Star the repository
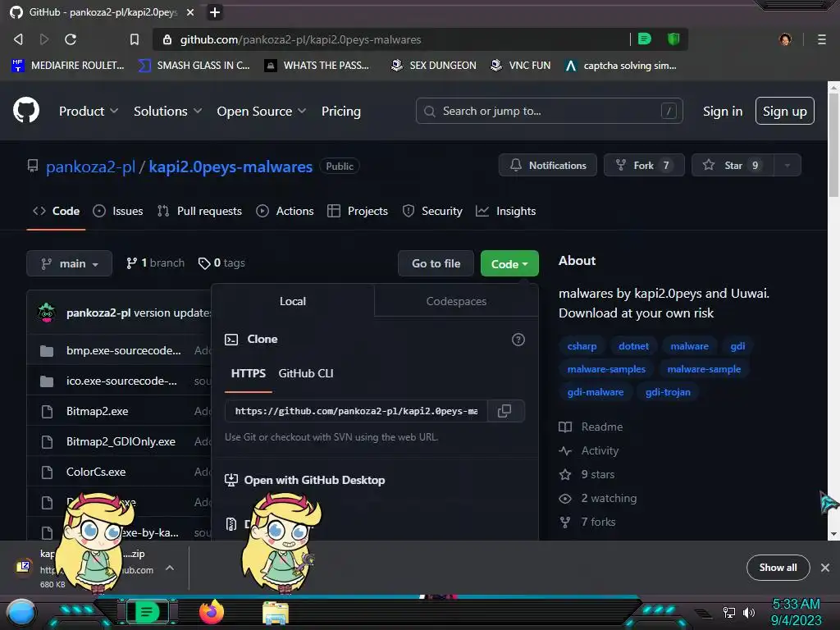 coord(733,165)
